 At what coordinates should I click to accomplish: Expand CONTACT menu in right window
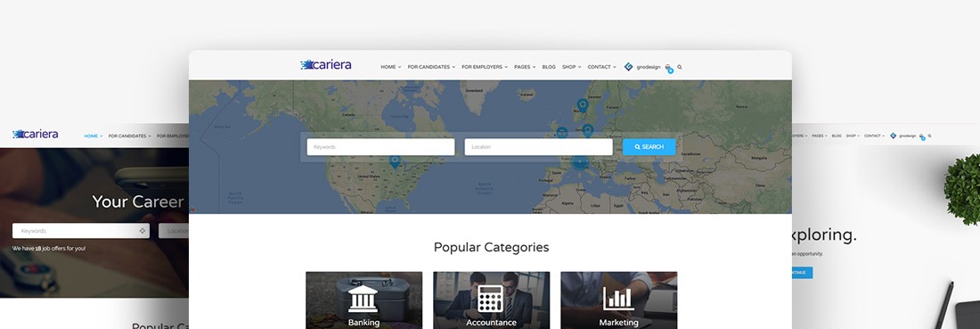[874, 136]
